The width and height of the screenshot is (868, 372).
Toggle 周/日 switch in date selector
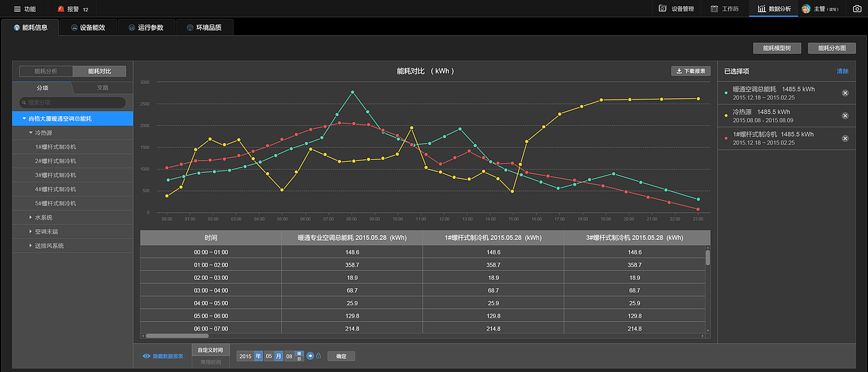pyautogui.click(x=299, y=356)
